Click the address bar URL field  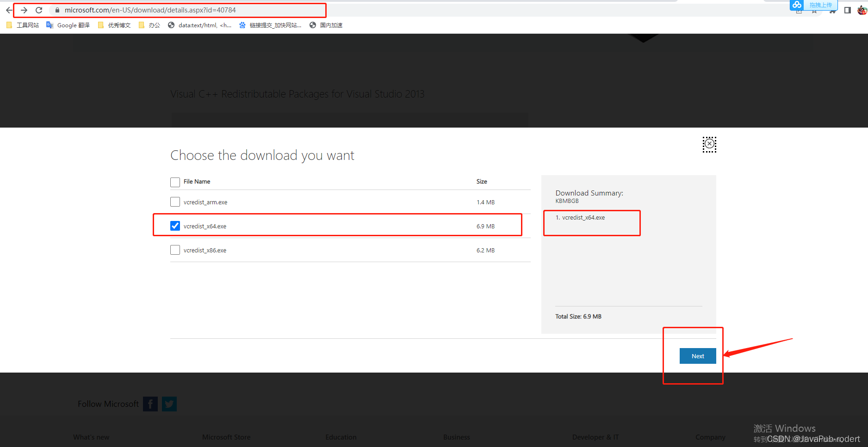tap(185, 10)
